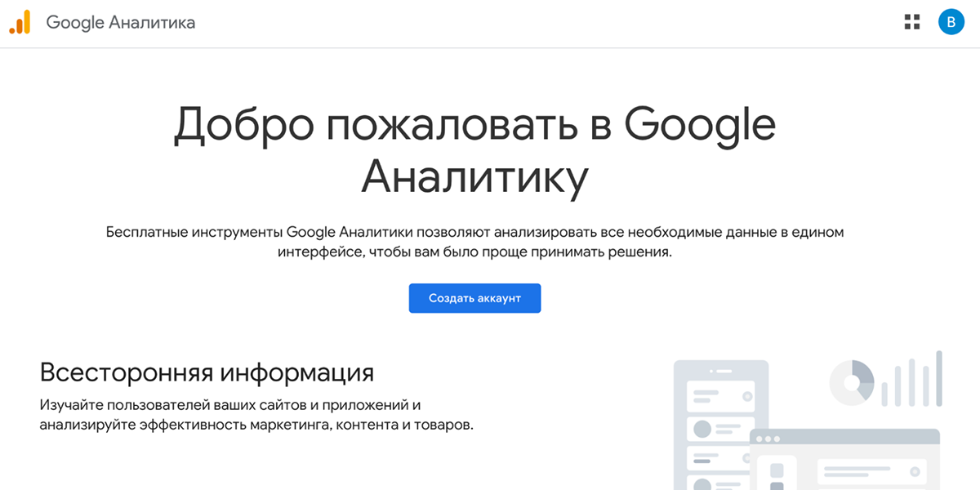The height and width of the screenshot is (490, 980).
Task: Click the browser mockup's gray title bar
Action: coord(849,439)
